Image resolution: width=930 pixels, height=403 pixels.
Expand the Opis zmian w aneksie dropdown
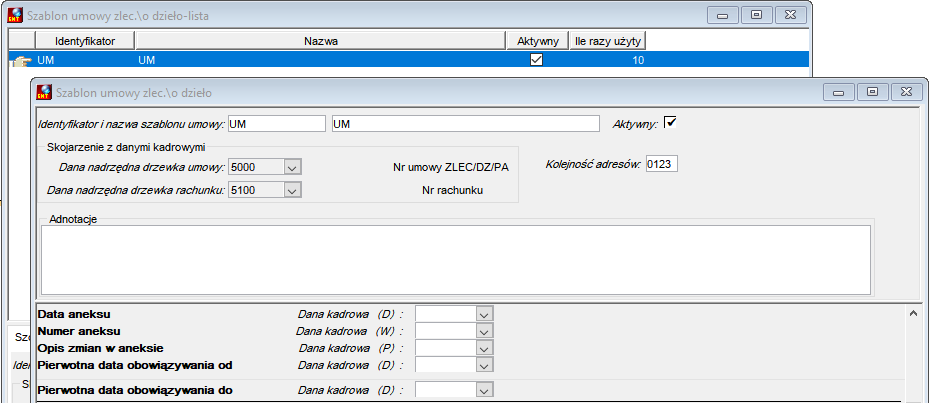point(485,348)
